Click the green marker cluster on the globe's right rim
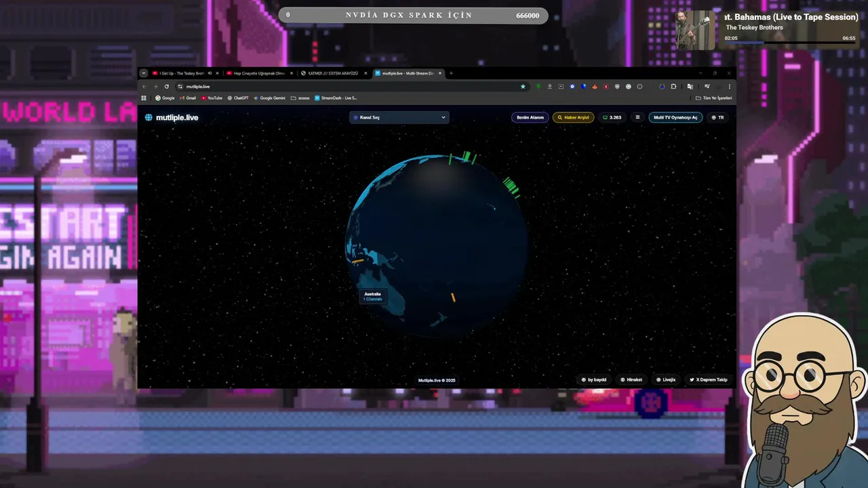 (511, 186)
